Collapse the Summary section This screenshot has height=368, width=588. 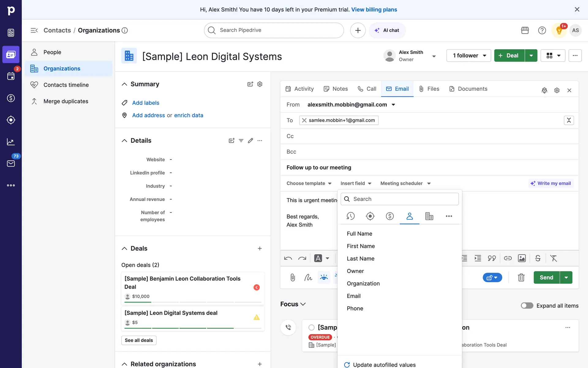124,84
